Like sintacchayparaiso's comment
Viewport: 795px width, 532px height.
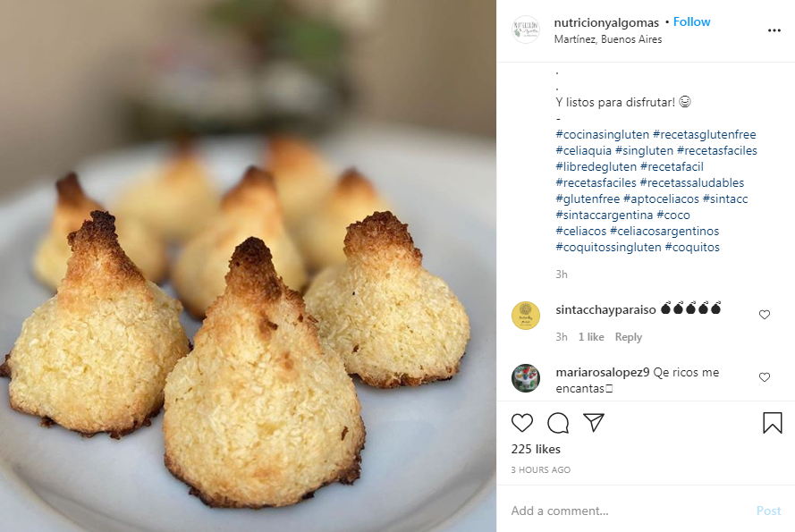765,315
